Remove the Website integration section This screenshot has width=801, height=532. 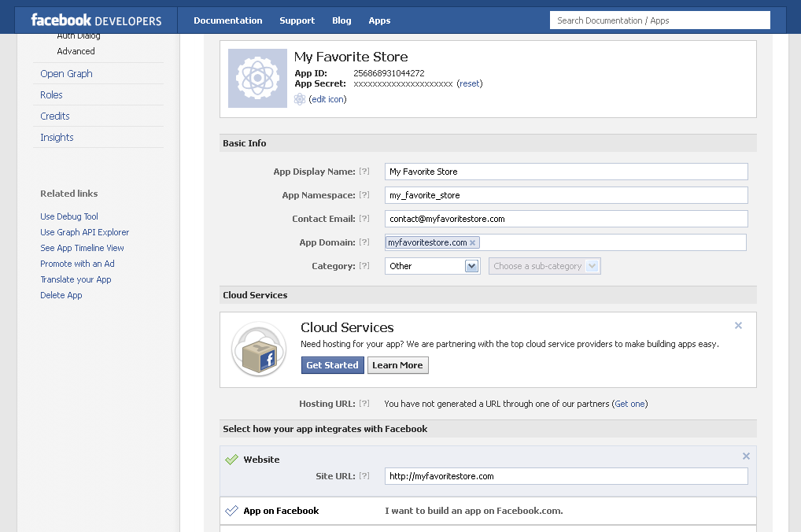(747, 456)
